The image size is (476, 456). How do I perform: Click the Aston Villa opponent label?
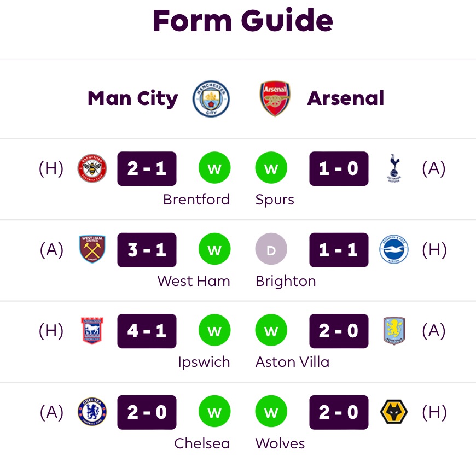(x=292, y=362)
